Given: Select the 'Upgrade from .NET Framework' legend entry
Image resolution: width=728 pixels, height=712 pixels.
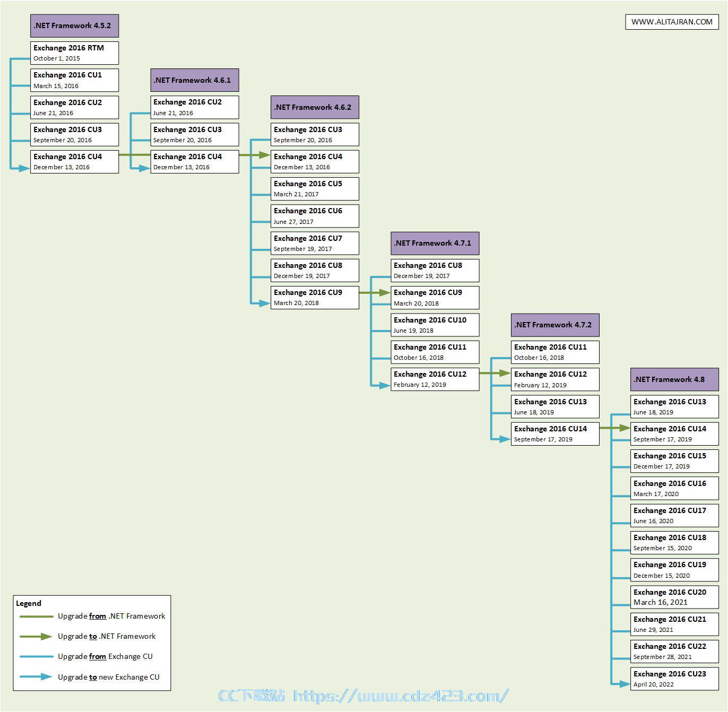Looking at the screenshot, I should tap(92, 616).
